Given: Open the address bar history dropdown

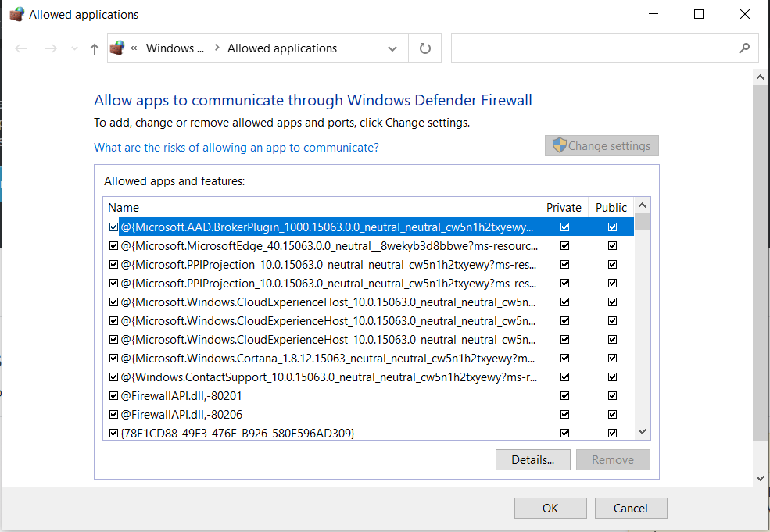Looking at the screenshot, I should pos(392,48).
